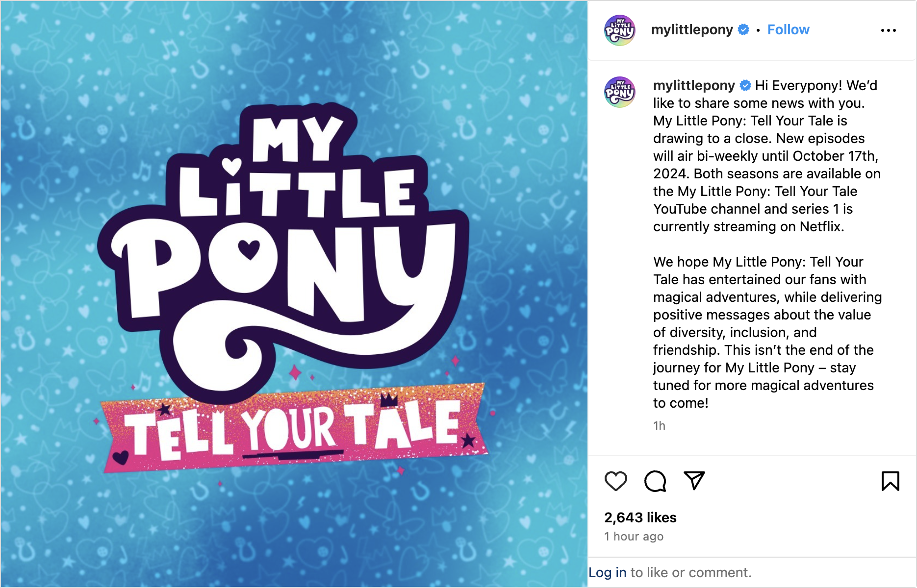Click the "1h" timestamp below the caption
This screenshot has height=588, width=917.
click(x=659, y=426)
